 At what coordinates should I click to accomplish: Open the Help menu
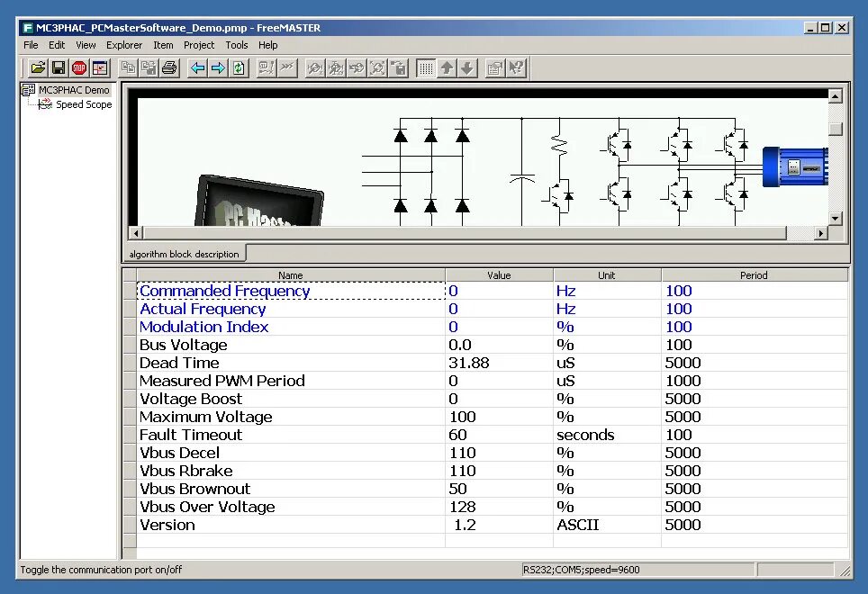[268, 45]
